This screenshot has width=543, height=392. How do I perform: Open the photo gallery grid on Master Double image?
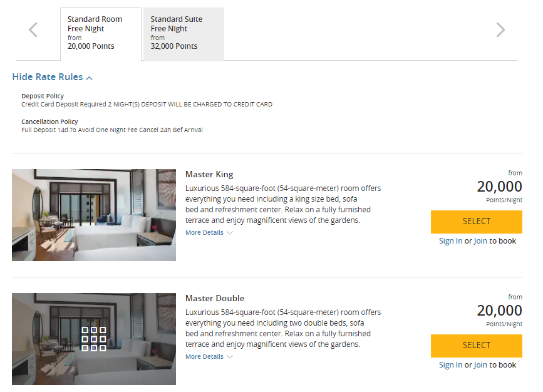93,339
